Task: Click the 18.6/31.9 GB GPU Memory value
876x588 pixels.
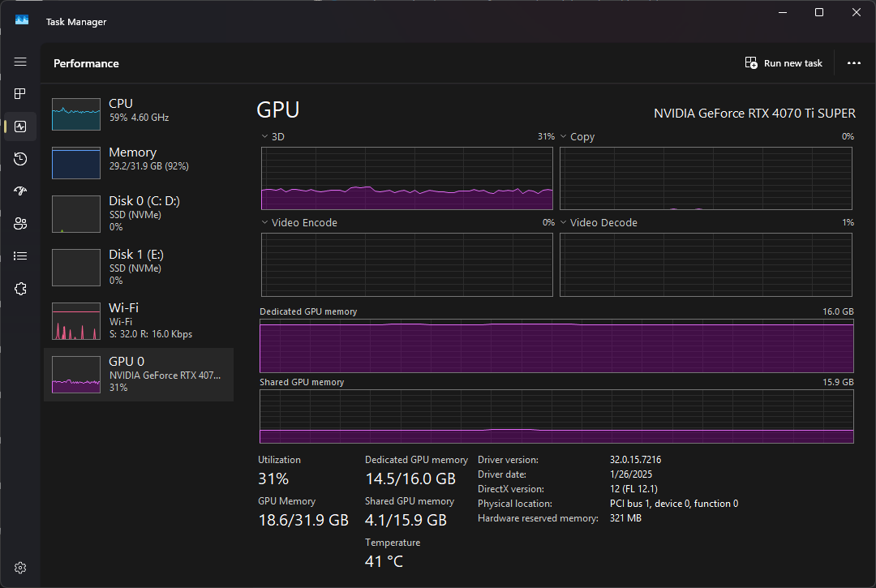Action: 303,520
